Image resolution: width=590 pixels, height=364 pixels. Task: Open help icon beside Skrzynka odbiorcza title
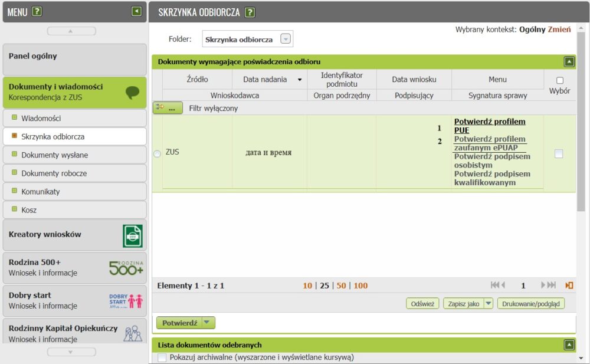click(250, 12)
